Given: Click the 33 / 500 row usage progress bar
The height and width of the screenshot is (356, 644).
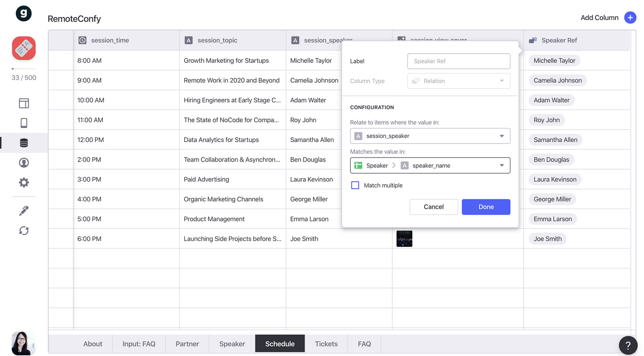Looking at the screenshot, I should click(24, 69).
